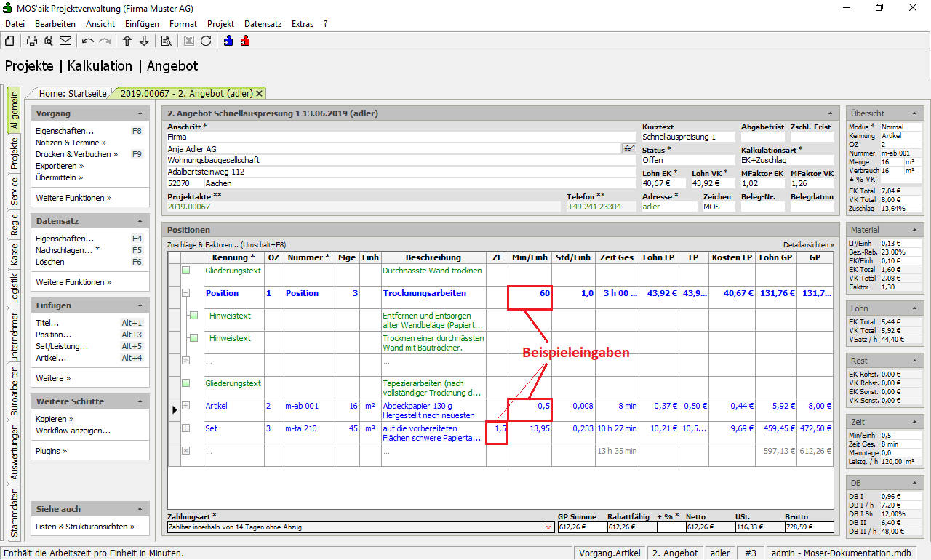The height and width of the screenshot is (560, 931).
Task: Expand the Set m-ta 210 row
Action: coord(186,428)
